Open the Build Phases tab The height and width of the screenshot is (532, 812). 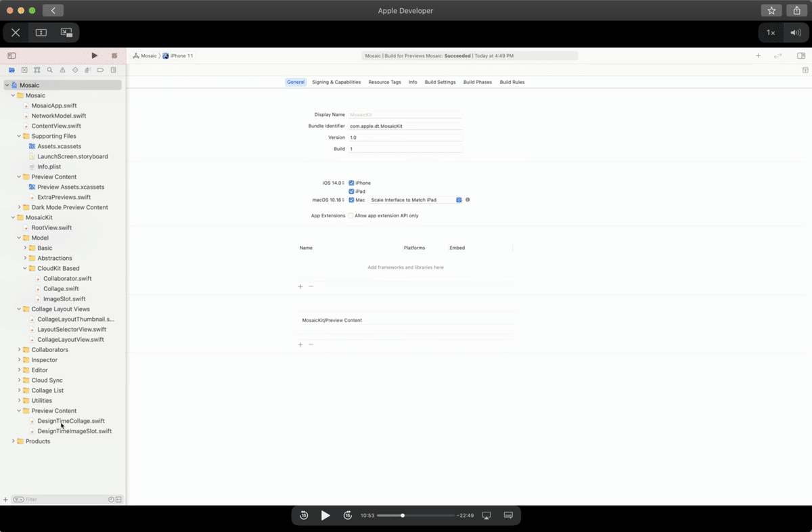[478, 82]
